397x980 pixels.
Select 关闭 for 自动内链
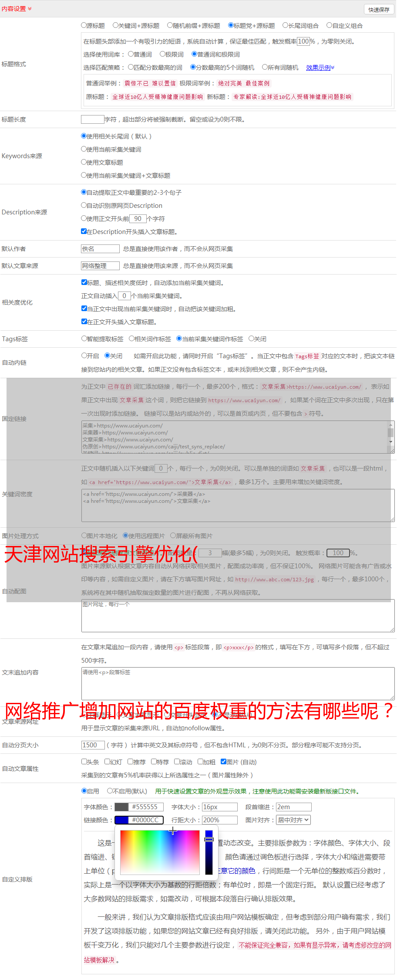point(107,356)
